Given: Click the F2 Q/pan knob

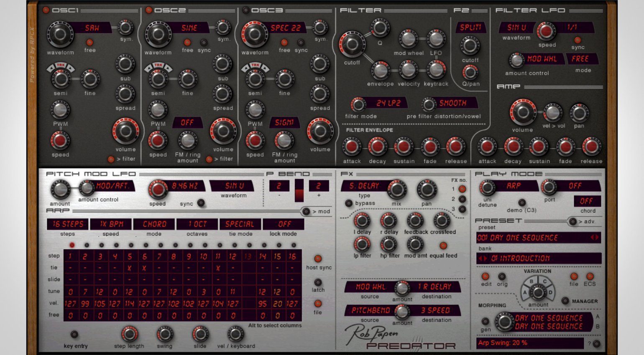Looking at the screenshot, I should 470,73.
